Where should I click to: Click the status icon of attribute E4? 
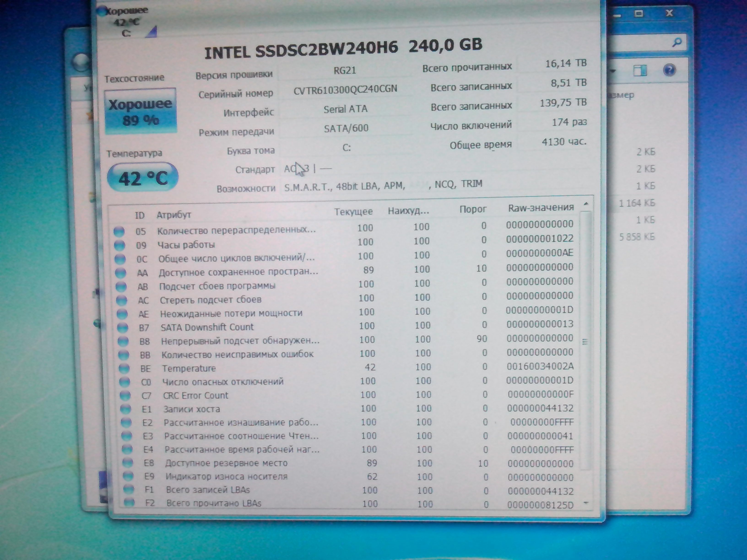(127, 450)
